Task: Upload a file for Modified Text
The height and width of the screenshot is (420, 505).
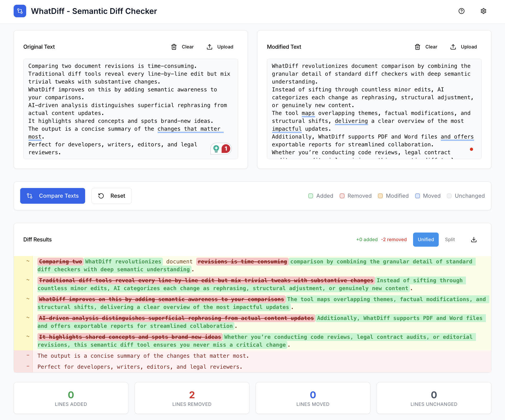Action: tap(464, 47)
